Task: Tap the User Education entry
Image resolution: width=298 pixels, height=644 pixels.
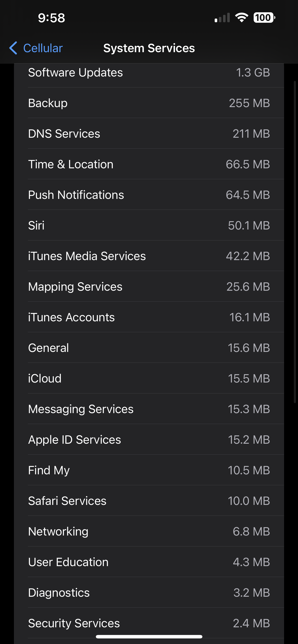Action: (149, 562)
